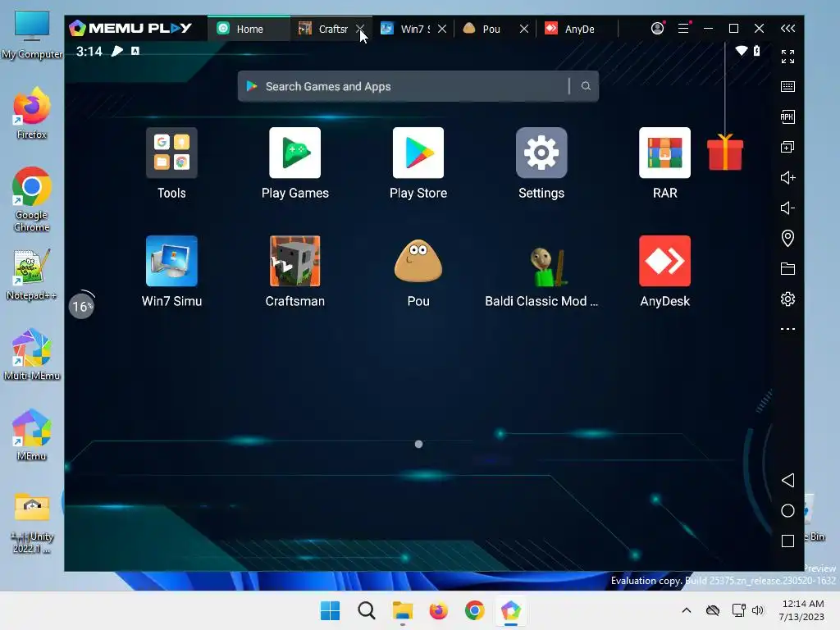Switch to the Home tab
Viewport: 840px width, 630px height.
coord(249,29)
